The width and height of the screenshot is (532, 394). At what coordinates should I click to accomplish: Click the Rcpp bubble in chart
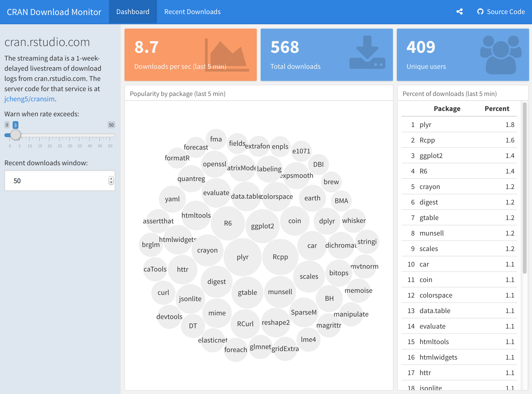click(x=280, y=257)
